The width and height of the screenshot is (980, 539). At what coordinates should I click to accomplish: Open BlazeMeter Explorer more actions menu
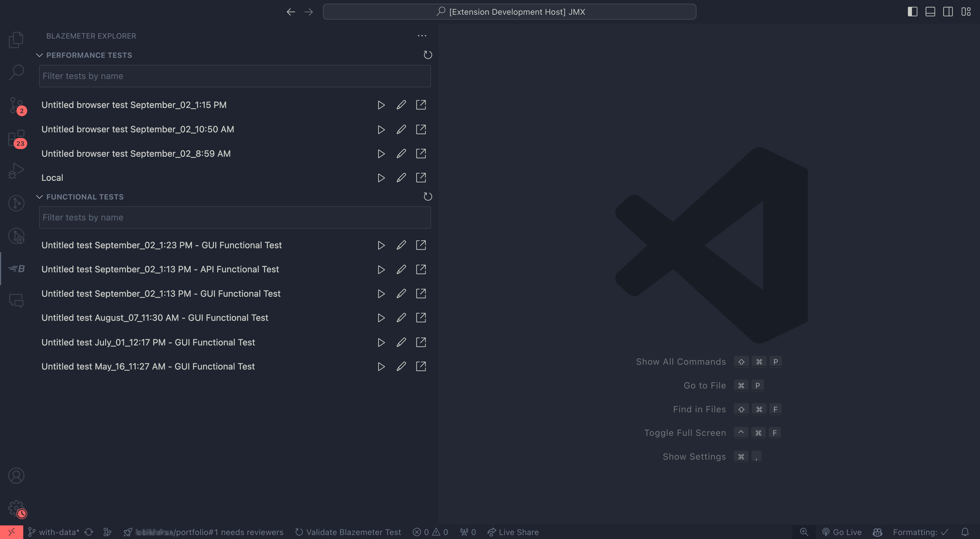tap(422, 36)
